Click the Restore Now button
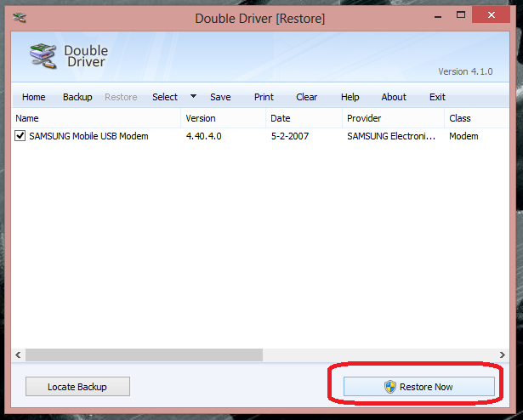 [x=419, y=387]
